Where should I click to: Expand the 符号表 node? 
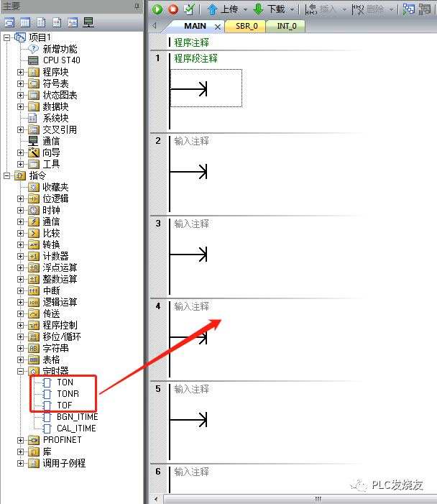point(21,83)
